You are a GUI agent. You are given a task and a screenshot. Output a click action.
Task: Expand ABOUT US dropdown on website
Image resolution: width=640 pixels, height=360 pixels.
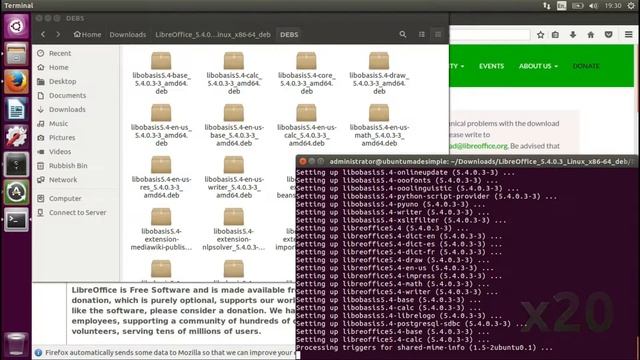(538, 66)
